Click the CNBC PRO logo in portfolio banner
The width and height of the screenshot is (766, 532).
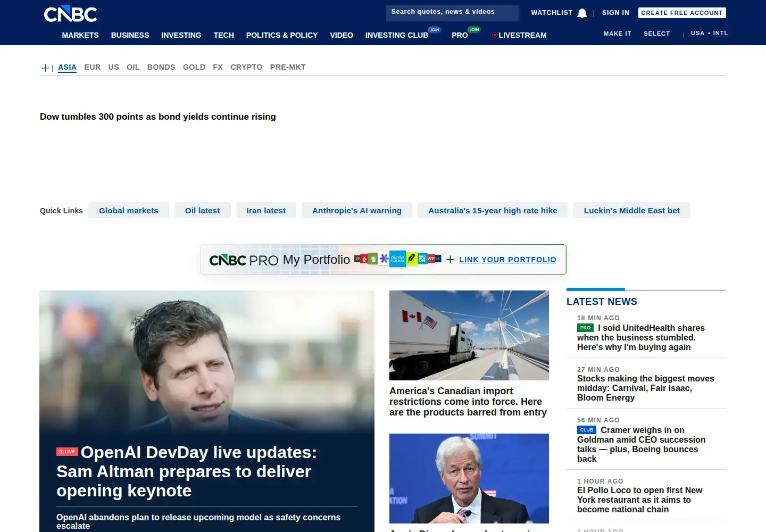244,260
